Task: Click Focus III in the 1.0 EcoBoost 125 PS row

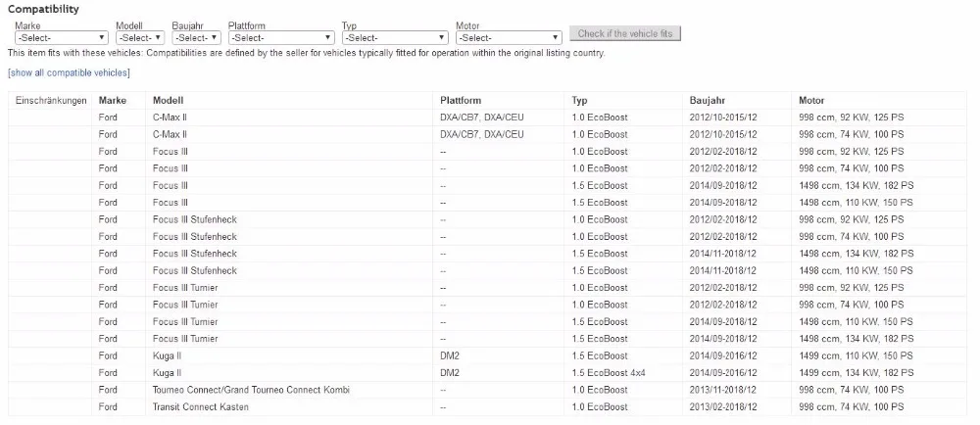Action: click(170, 152)
